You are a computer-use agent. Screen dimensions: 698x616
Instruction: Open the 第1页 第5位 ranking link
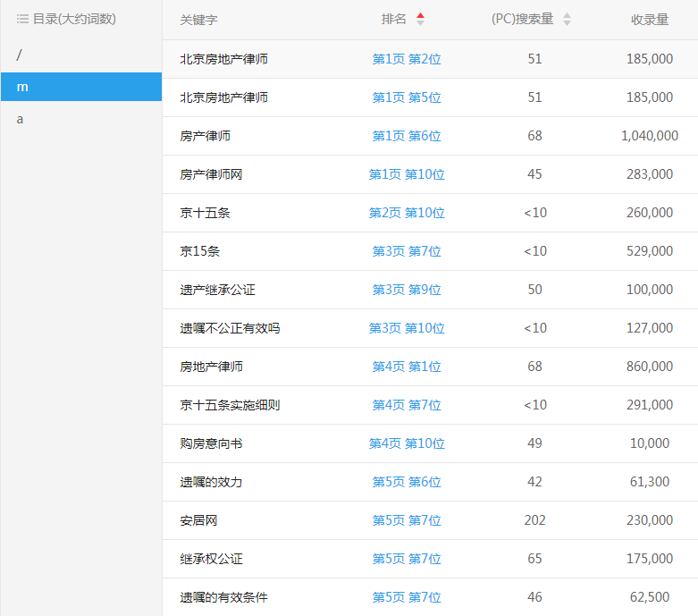point(407,97)
